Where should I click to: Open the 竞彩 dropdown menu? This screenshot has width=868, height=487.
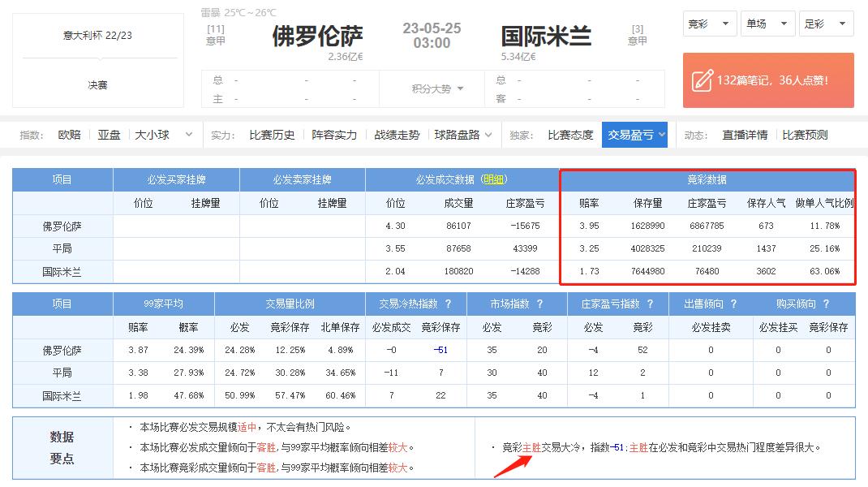pyautogui.click(x=709, y=24)
